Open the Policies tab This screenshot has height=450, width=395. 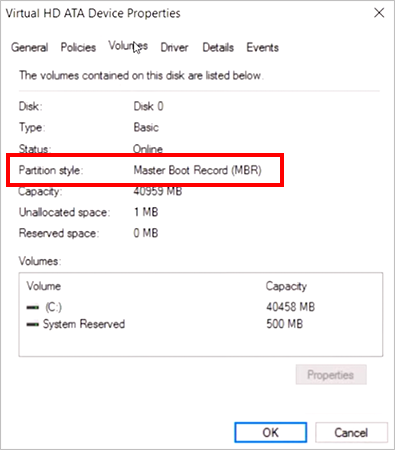pyautogui.click(x=78, y=47)
